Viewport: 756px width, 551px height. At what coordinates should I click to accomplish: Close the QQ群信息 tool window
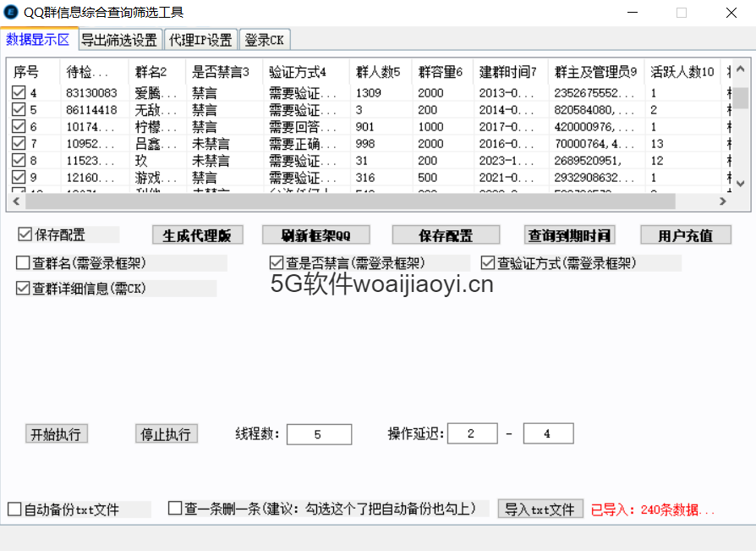pos(731,13)
